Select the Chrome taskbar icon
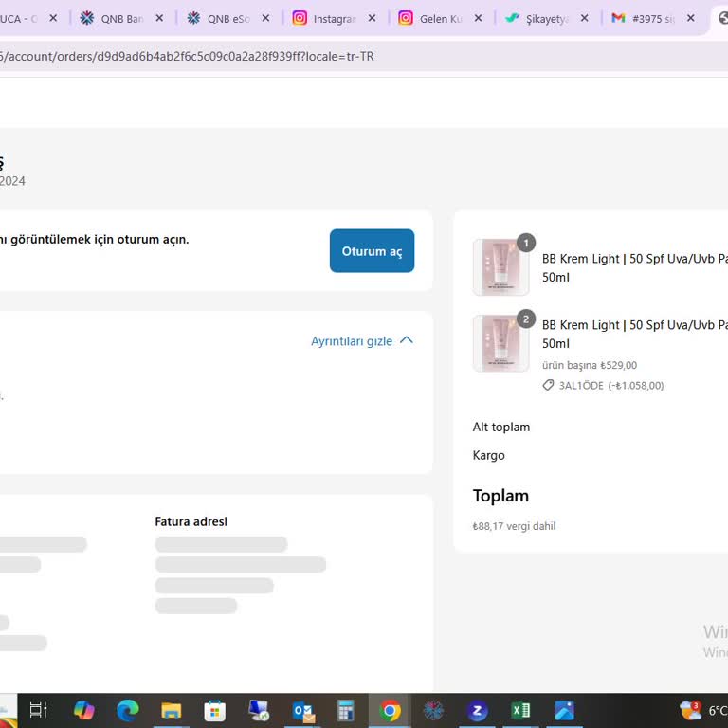728x728 pixels. (x=390, y=710)
